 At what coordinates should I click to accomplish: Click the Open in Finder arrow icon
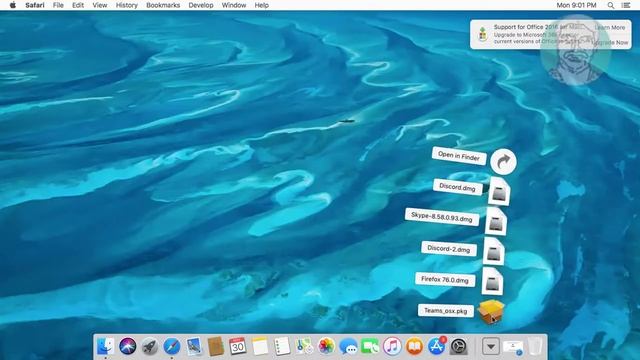tap(503, 162)
